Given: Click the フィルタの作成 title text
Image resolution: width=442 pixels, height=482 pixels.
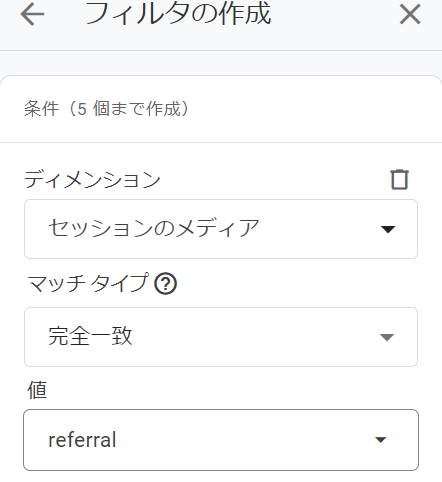Looking at the screenshot, I should (x=178, y=14).
